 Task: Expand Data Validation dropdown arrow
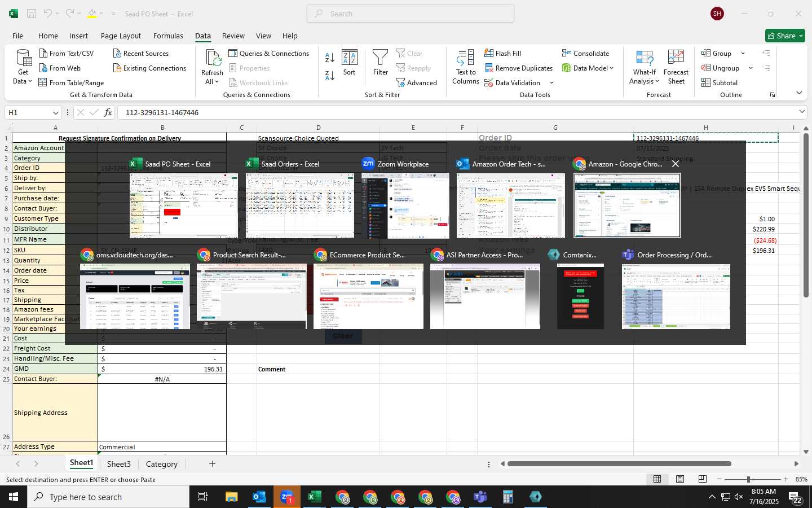coord(551,83)
